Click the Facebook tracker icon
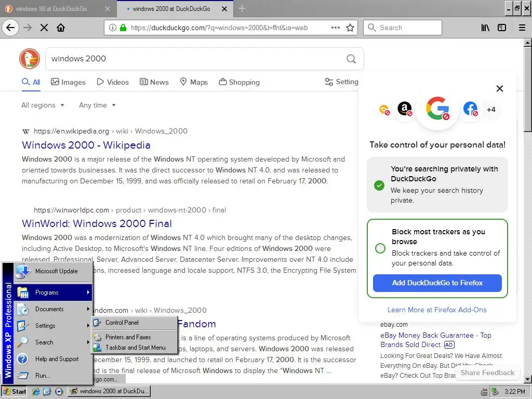 (x=470, y=109)
